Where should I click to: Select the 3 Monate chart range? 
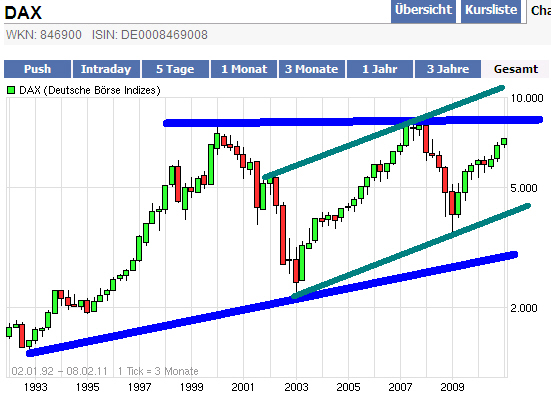pos(312,69)
